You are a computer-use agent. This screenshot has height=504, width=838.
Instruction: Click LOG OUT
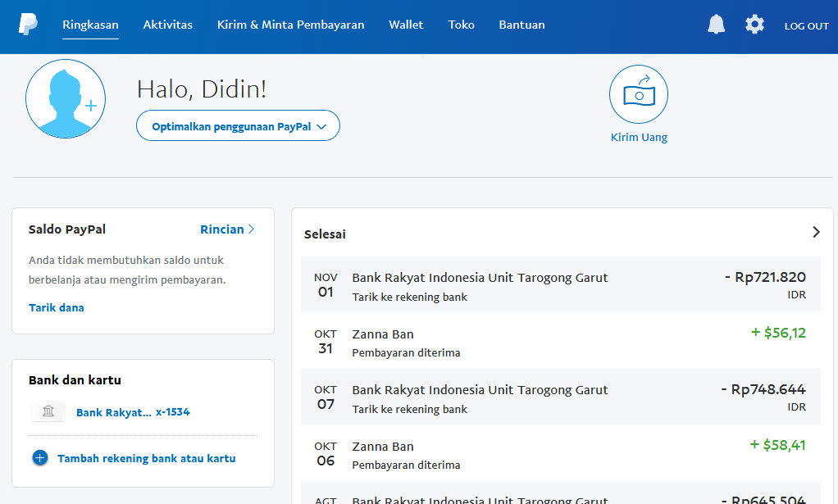click(807, 25)
